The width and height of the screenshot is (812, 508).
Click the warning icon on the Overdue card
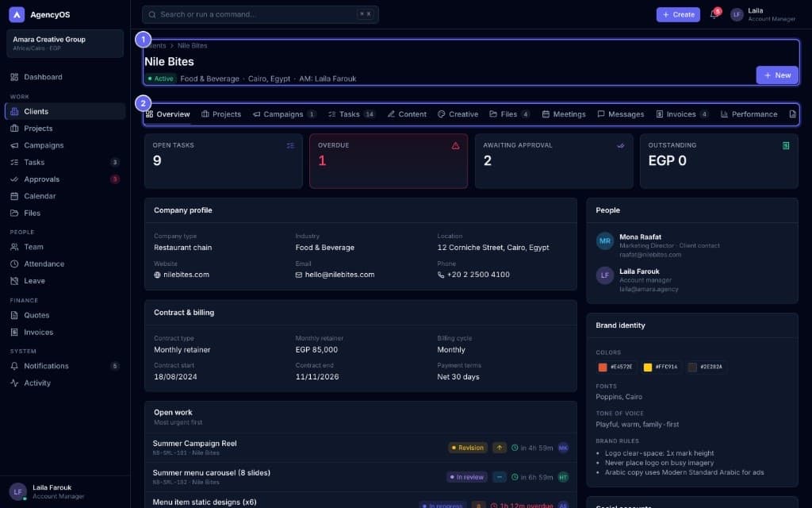(x=455, y=146)
